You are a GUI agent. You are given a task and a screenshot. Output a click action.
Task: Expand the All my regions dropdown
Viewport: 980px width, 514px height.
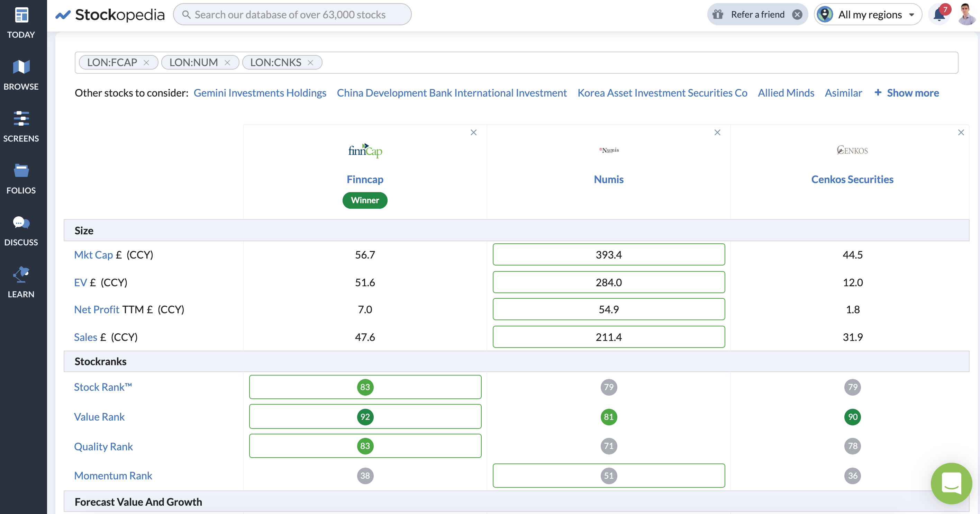(868, 15)
